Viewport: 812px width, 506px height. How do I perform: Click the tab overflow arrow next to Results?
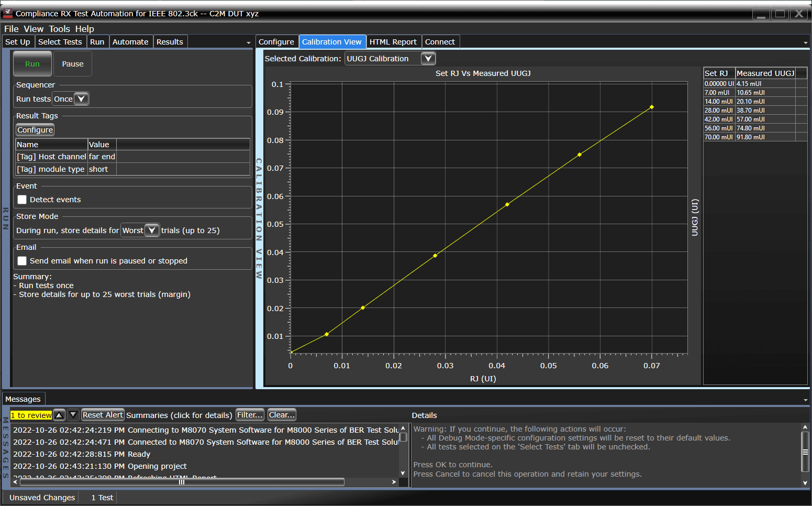coord(248,42)
